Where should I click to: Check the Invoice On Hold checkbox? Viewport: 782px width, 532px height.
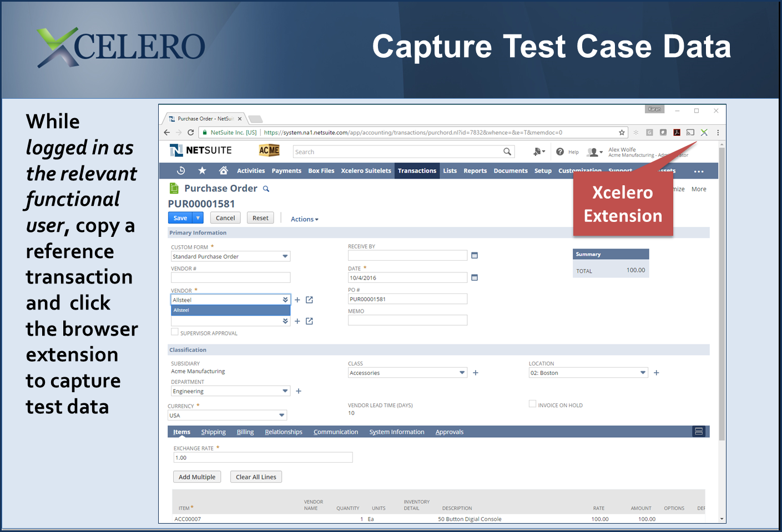pos(533,404)
